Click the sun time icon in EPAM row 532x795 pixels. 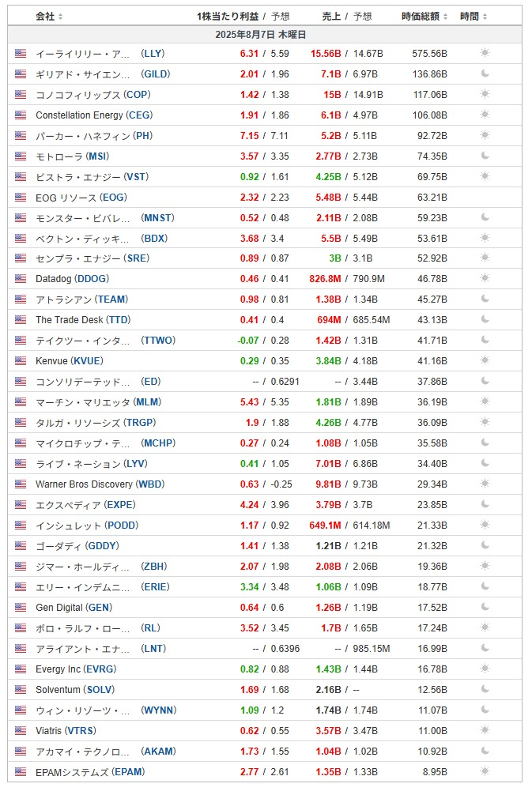coord(485,771)
